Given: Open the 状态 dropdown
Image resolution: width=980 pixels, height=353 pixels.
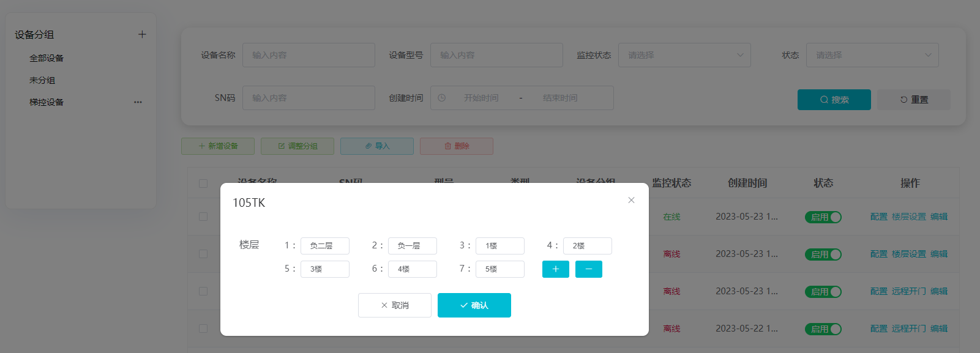Looking at the screenshot, I should (872, 55).
